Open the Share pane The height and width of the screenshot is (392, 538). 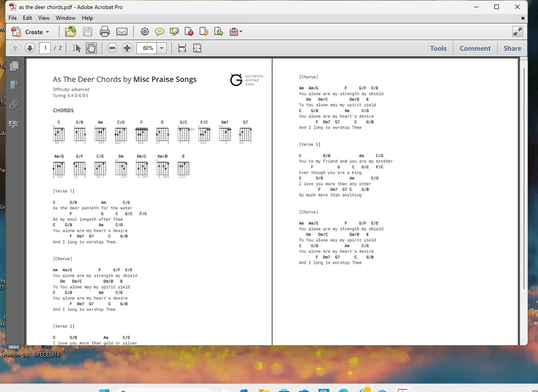[512, 49]
